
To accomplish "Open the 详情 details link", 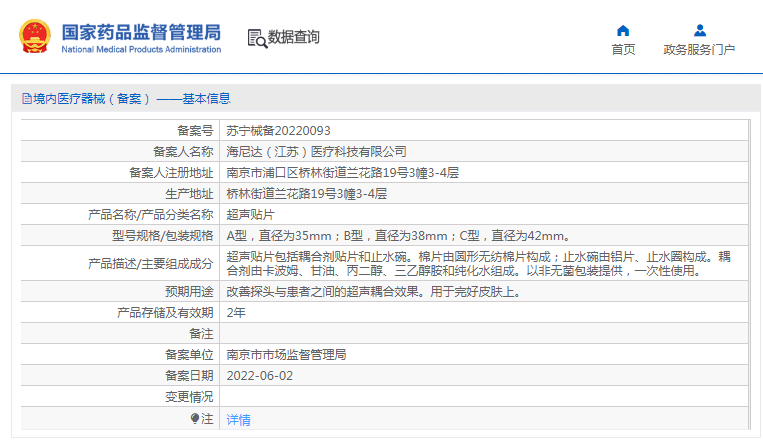I will (x=238, y=420).
